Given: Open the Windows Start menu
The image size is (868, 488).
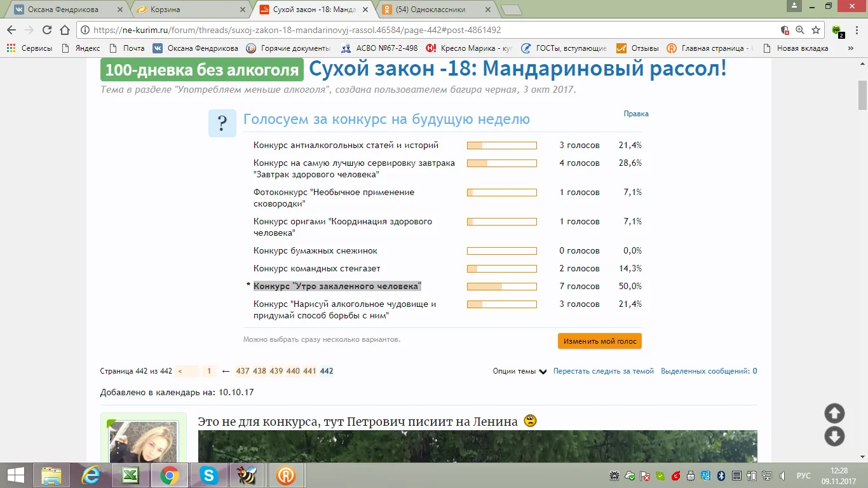Looking at the screenshot, I should (x=15, y=475).
